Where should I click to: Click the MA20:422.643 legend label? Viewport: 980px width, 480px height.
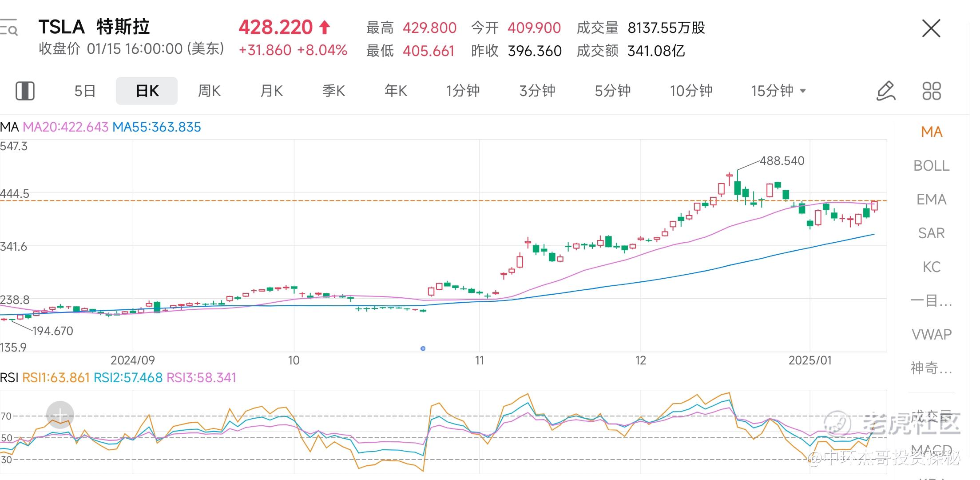click(x=66, y=127)
